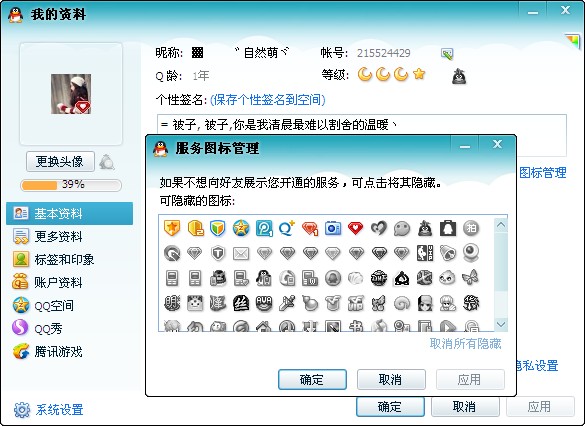
Task: Click gray icon next to 更换头像 button
Action: [x=107, y=162]
